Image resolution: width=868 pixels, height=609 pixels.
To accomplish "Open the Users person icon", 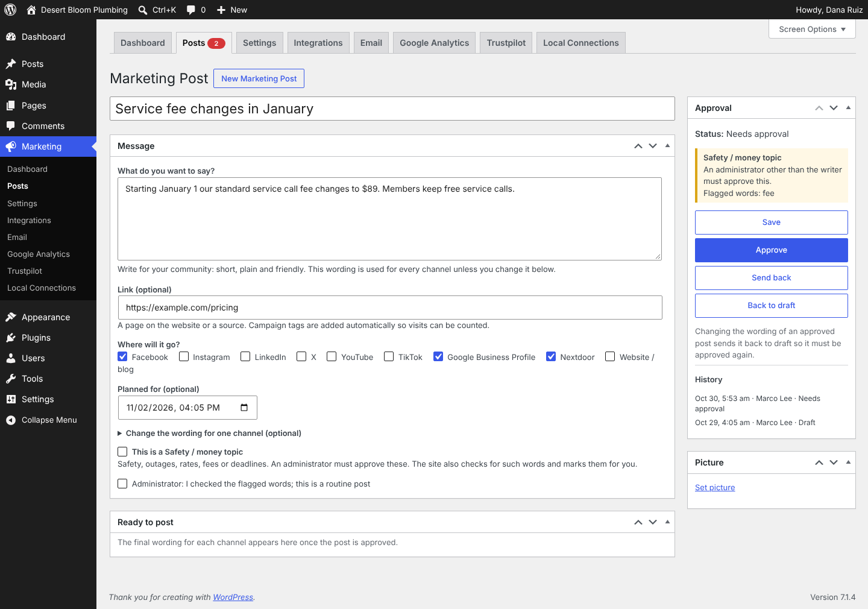I will point(11,358).
